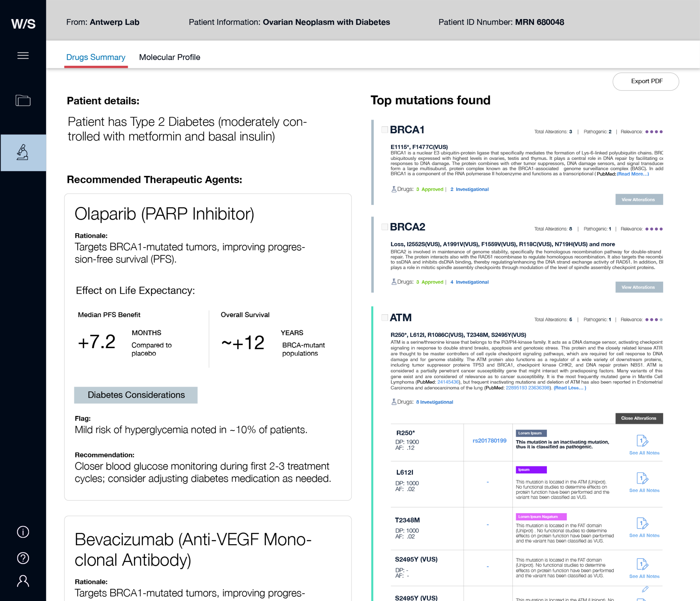Image resolution: width=700 pixels, height=601 pixels.
Task: Click the purple Ipsum tag on L612I
Action: (531, 470)
